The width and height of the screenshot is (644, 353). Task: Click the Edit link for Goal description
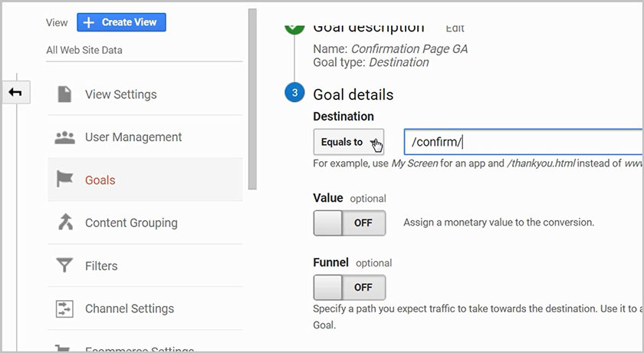click(455, 28)
